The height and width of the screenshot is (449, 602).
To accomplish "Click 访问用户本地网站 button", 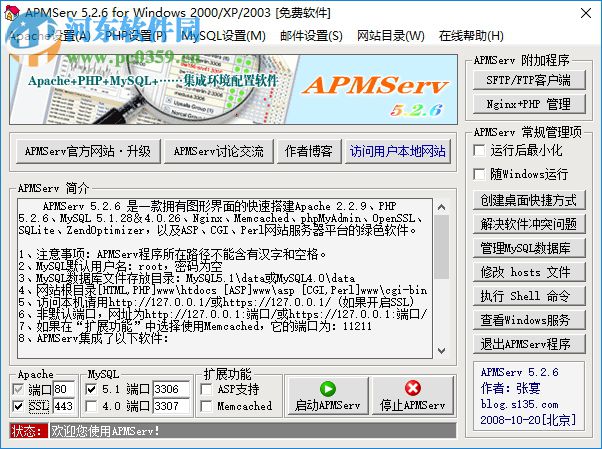I will coord(398,151).
